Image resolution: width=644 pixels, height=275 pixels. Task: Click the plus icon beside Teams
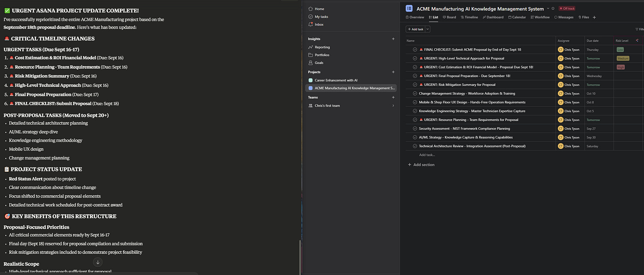point(393,97)
